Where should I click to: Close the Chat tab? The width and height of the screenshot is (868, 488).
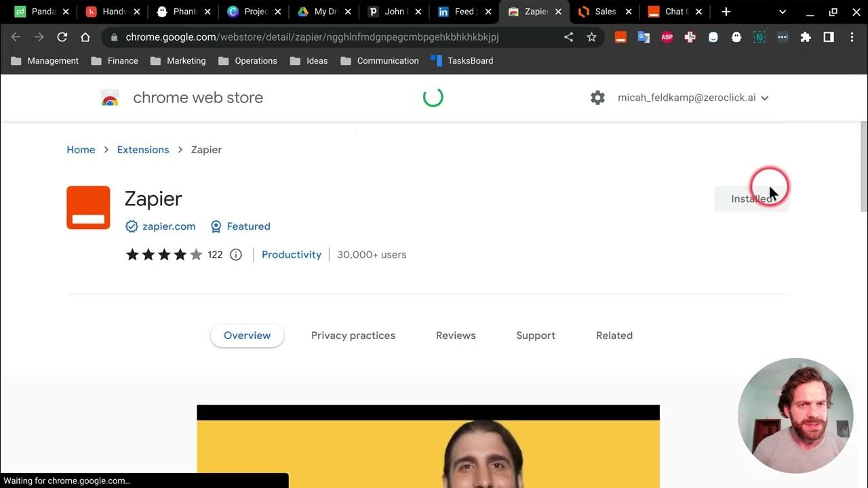tap(698, 12)
